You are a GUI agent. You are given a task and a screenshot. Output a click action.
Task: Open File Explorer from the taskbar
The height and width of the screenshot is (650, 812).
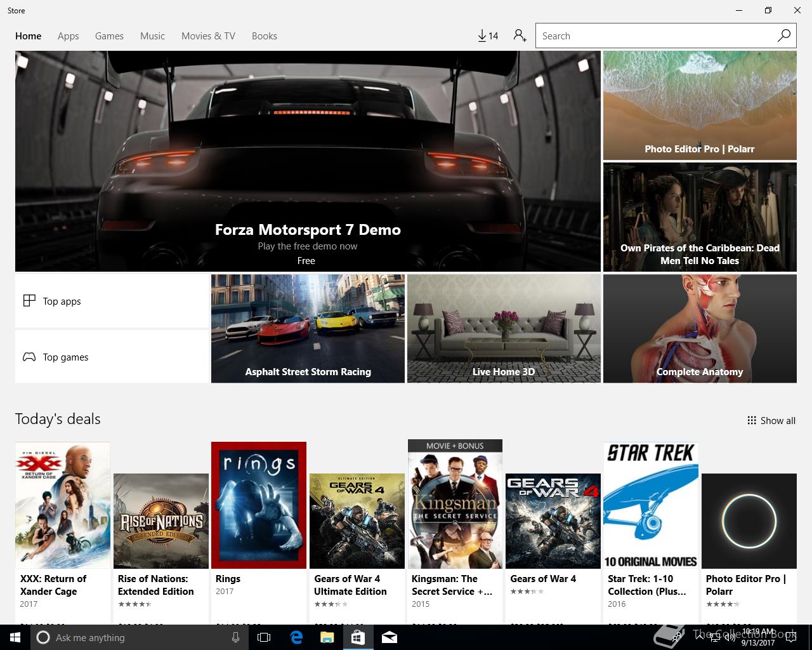(x=327, y=637)
